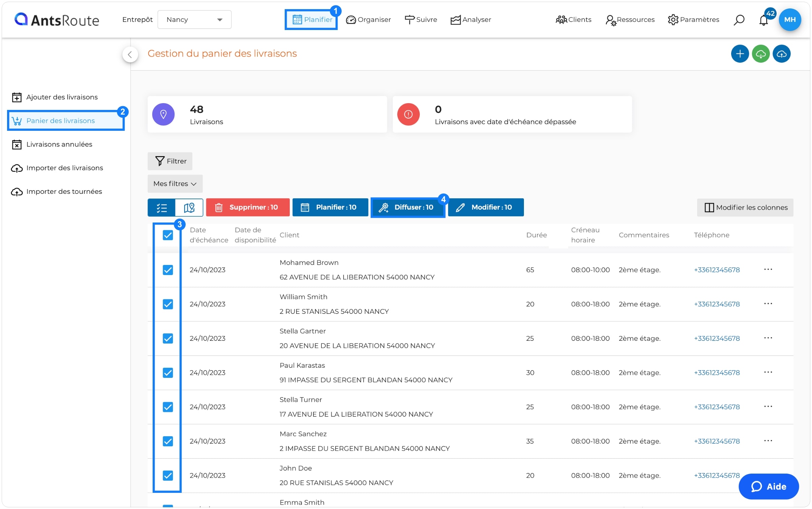Switch to list view icon
The height and width of the screenshot is (509, 812).
(161, 207)
